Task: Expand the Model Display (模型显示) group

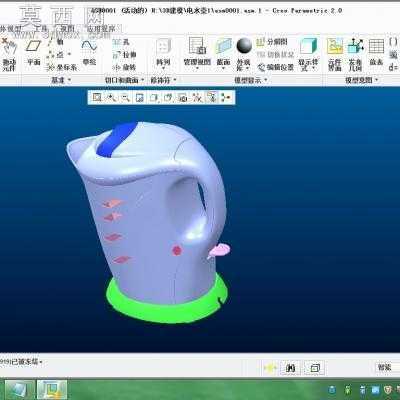Action: pyautogui.click(x=251, y=80)
